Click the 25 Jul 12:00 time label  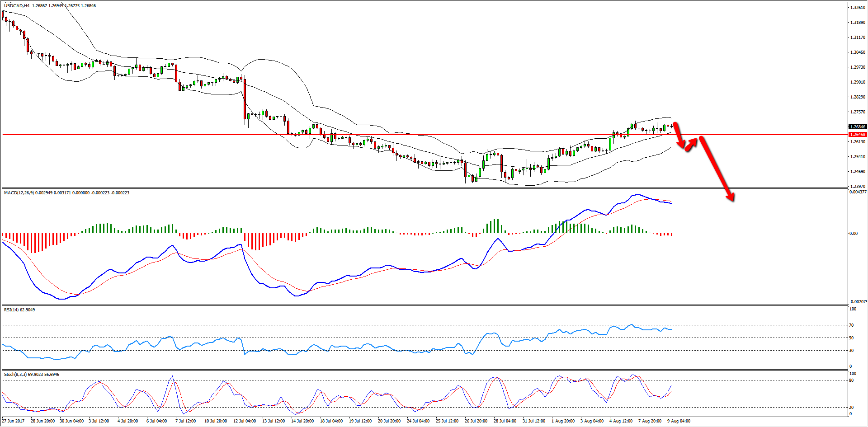click(447, 421)
